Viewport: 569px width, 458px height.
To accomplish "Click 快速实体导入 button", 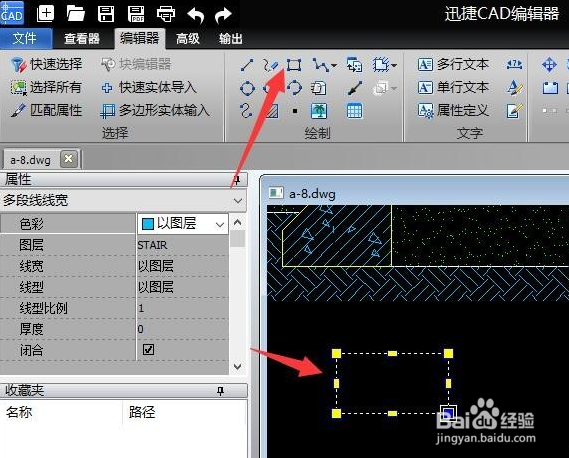I will point(149,87).
